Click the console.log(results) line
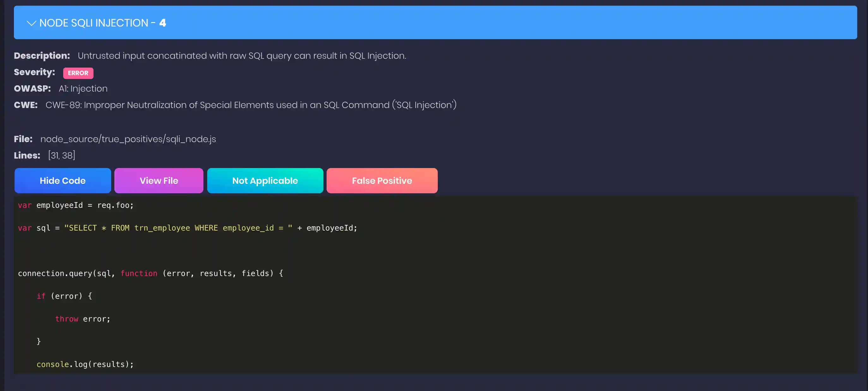The height and width of the screenshot is (391, 868). click(x=85, y=364)
